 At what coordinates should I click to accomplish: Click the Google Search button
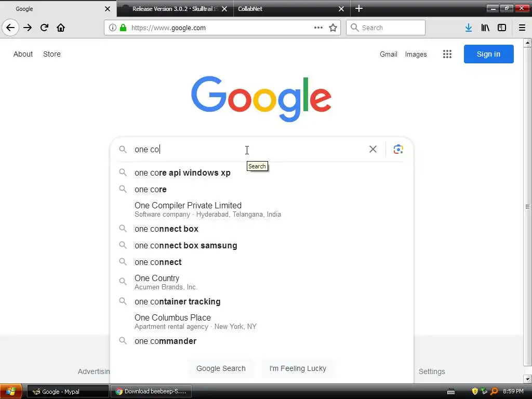coord(221,368)
